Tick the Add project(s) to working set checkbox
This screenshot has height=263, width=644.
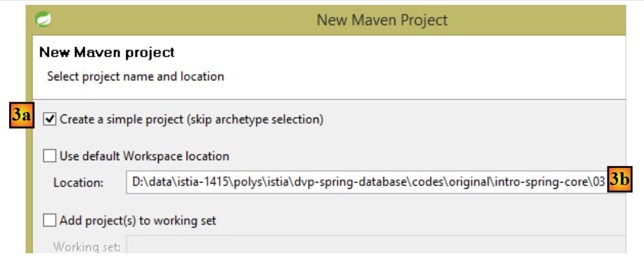(50, 220)
